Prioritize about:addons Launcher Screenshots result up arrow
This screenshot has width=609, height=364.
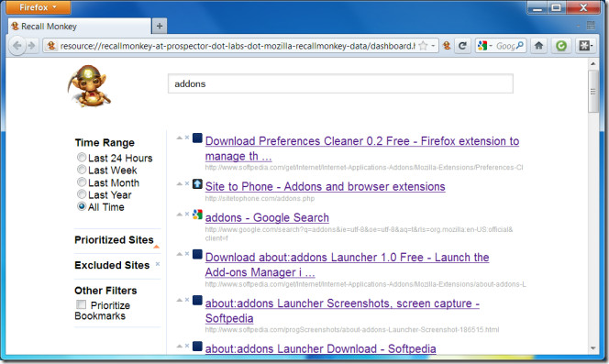tap(179, 300)
